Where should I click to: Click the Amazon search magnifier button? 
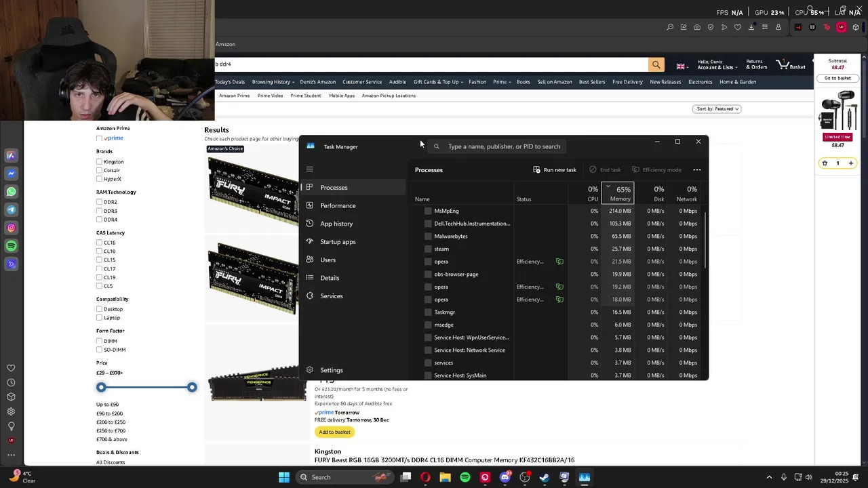(x=656, y=64)
